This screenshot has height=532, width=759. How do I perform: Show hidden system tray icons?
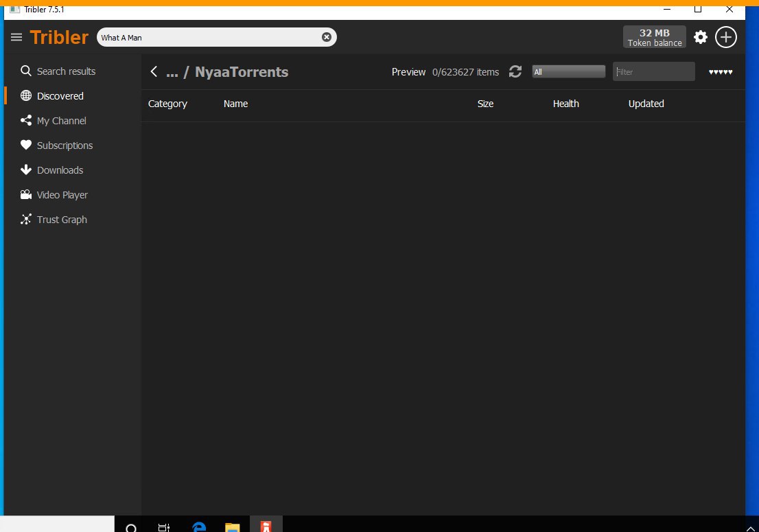point(751,529)
